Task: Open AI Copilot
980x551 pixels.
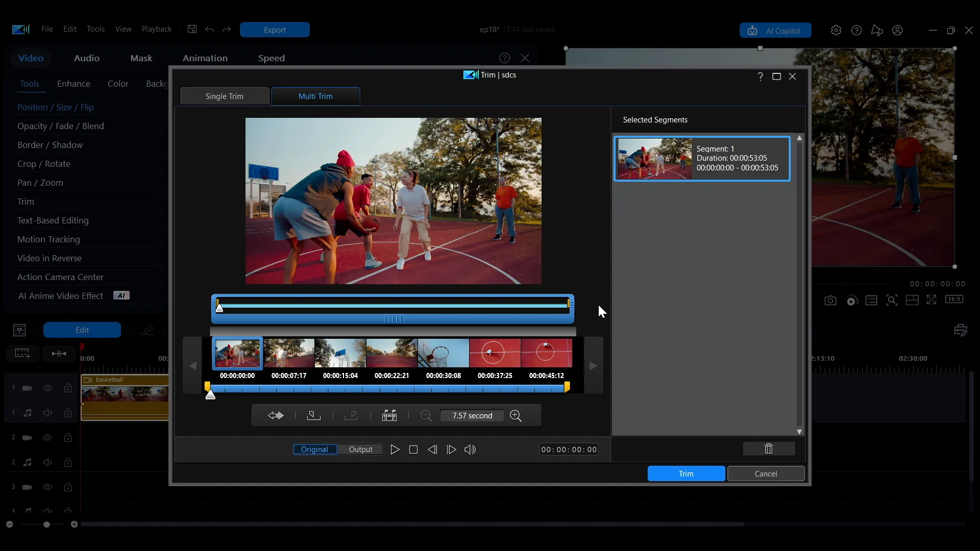Action: [x=775, y=31]
